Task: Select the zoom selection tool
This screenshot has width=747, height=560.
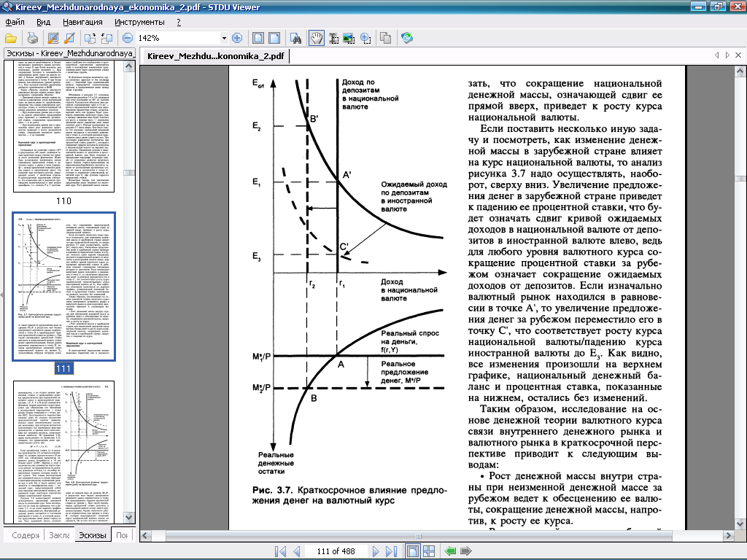Action: [x=365, y=38]
